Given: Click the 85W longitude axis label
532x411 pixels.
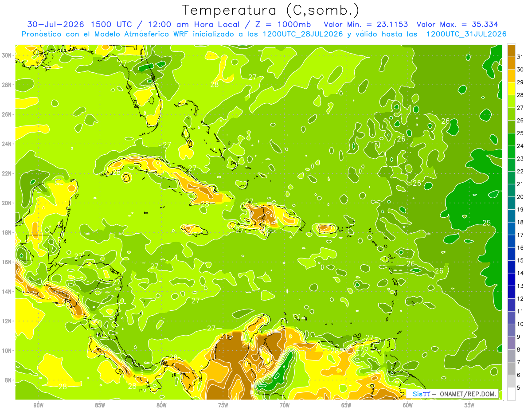Looking at the screenshot, I should pyautogui.click(x=100, y=405).
